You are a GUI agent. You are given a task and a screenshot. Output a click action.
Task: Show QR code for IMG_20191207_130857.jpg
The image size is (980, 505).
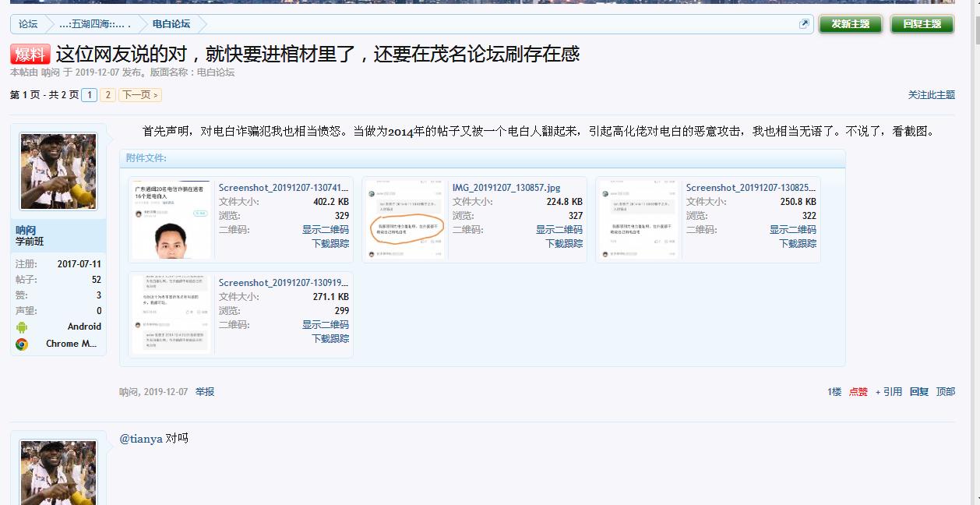(x=559, y=230)
